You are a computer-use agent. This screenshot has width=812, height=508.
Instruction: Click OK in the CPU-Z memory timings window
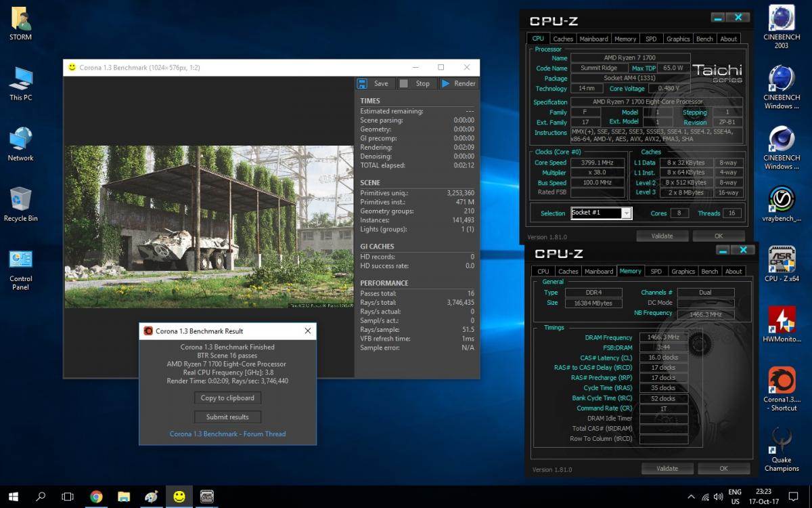tap(724, 468)
